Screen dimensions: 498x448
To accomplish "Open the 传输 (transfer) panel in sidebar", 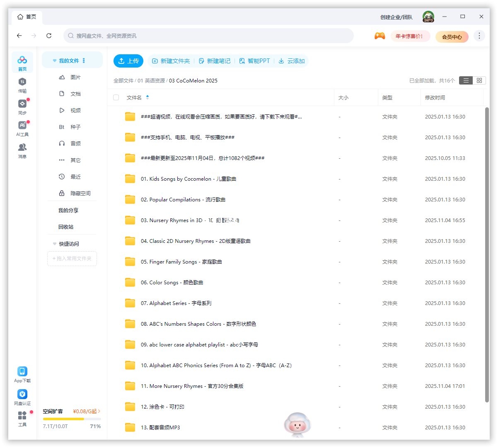I will [x=22, y=85].
